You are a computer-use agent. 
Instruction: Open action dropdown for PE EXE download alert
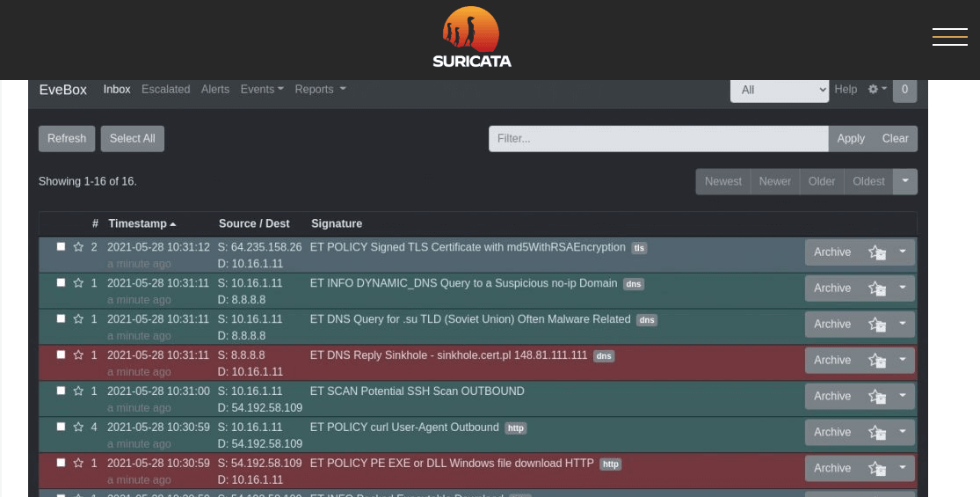[x=903, y=468]
